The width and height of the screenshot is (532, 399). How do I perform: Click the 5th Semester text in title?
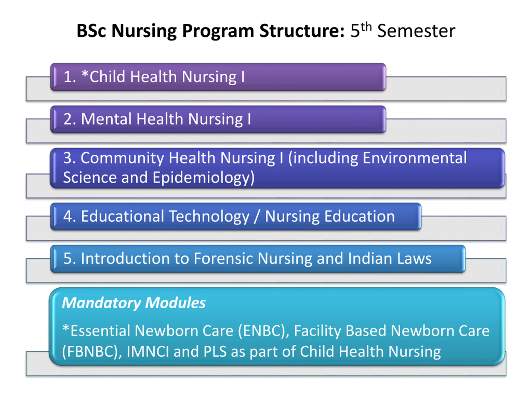[x=403, y=30]
